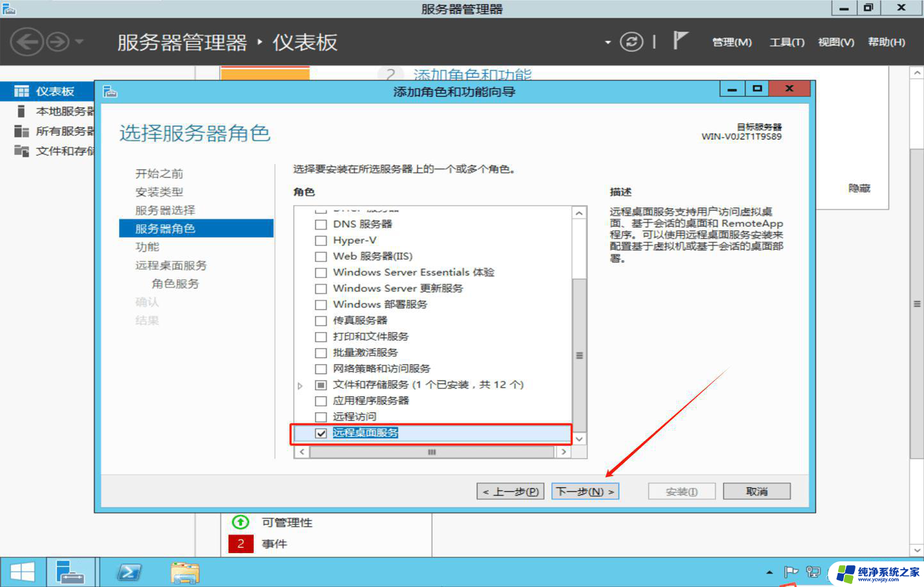The width and height of the screenshot is (924, 587).
Task: Click the network icon in system tray
Action: [x=813, y=572]
